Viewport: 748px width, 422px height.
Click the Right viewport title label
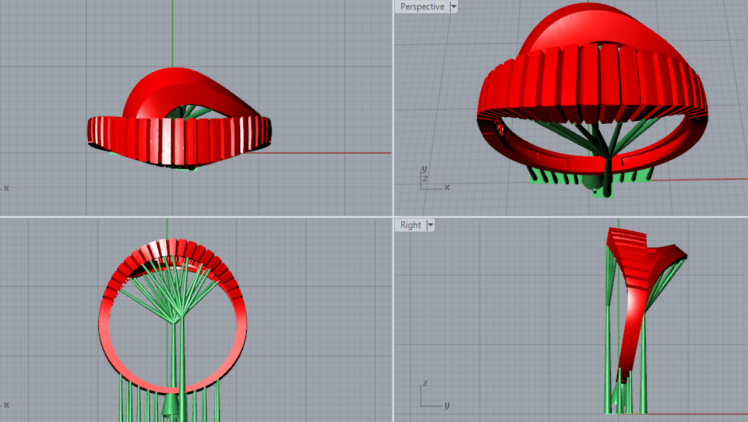point(410,225)
